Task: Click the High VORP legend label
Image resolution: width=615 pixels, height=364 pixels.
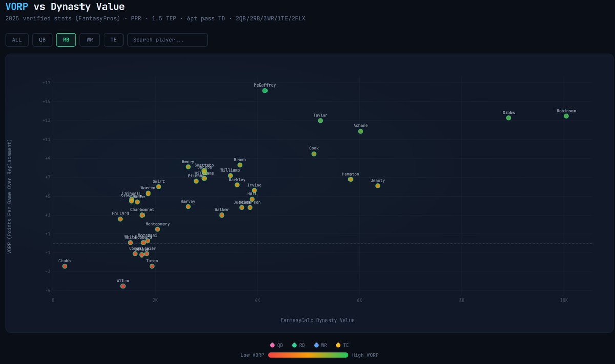Action: [x=365, y=355]
